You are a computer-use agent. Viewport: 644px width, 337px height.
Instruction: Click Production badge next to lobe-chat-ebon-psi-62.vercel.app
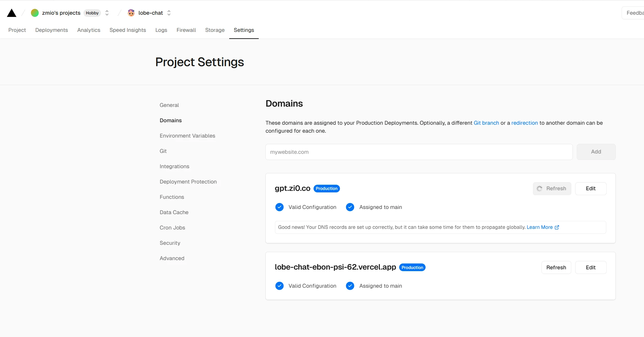pyautogui.click(x=412, y=267)
